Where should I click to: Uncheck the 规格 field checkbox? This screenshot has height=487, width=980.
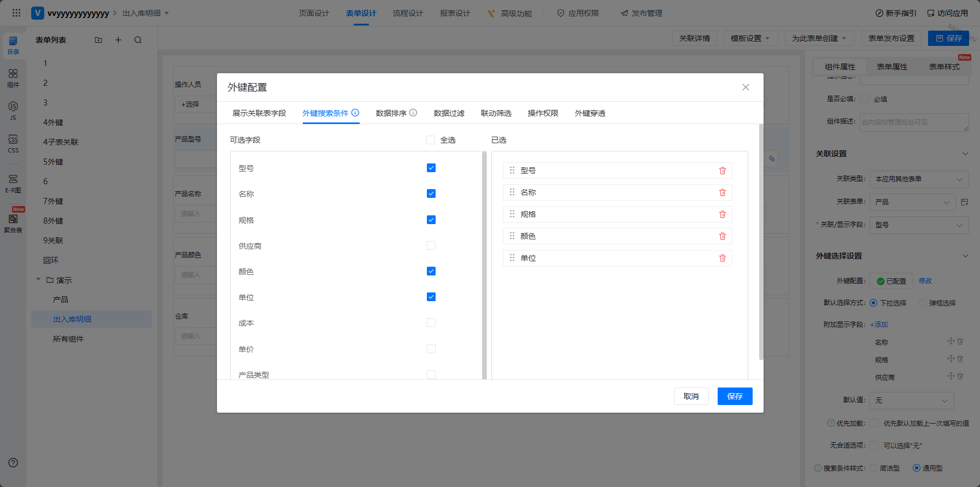[x=431, y=220]
